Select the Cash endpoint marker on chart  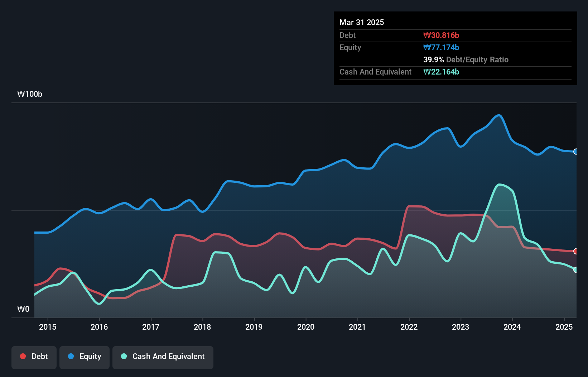click(x=576, y=270)
